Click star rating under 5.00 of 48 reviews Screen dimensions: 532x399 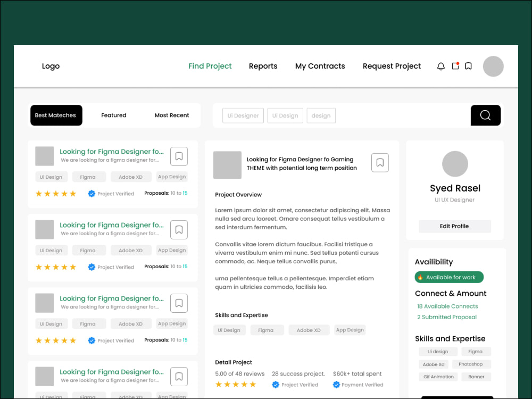(x=236, y=385)
